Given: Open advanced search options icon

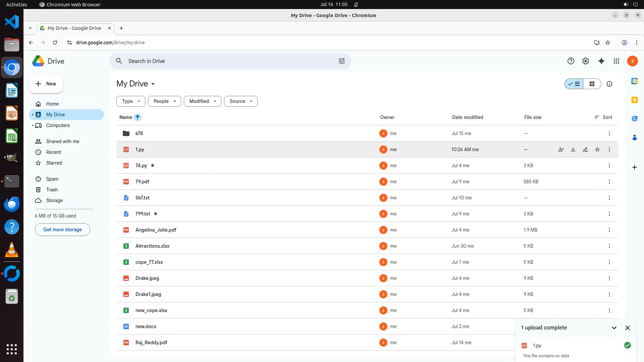Looking at the screenshot, I should 341,61.
